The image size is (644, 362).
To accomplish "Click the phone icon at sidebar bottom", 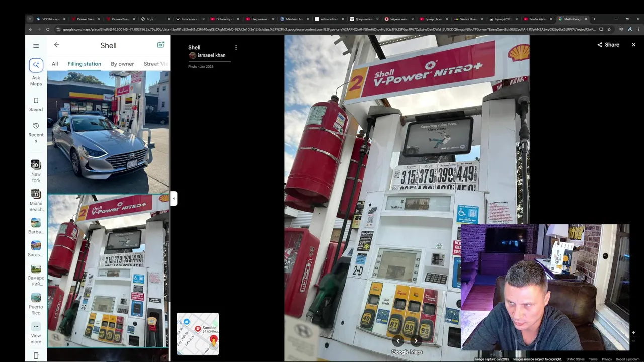I will coord(36,355).
